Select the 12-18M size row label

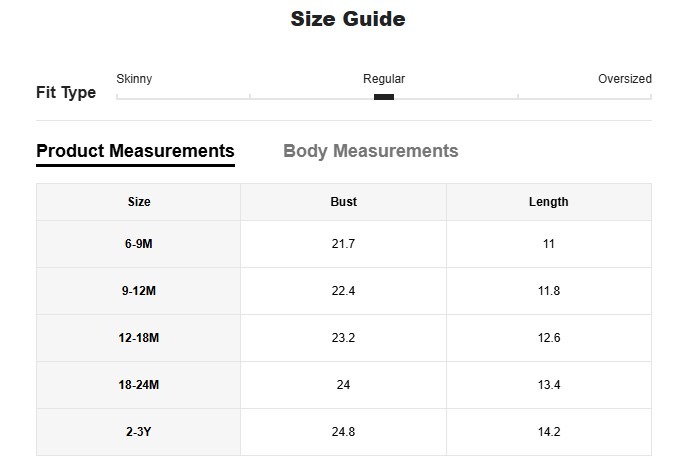[139, 338]
